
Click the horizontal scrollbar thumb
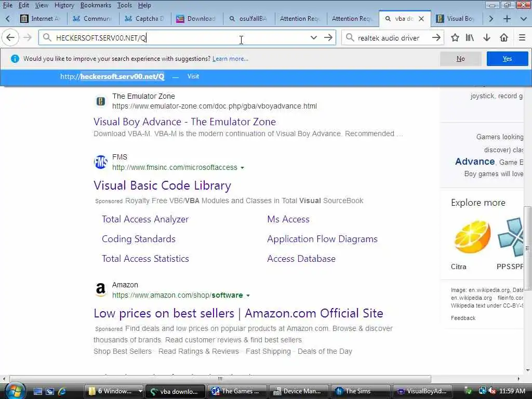coord(220,379)
